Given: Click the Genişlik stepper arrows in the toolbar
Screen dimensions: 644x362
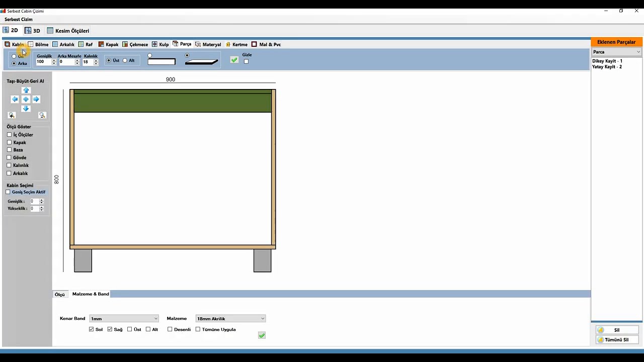Looking at the screenshot, I should 54,62.
